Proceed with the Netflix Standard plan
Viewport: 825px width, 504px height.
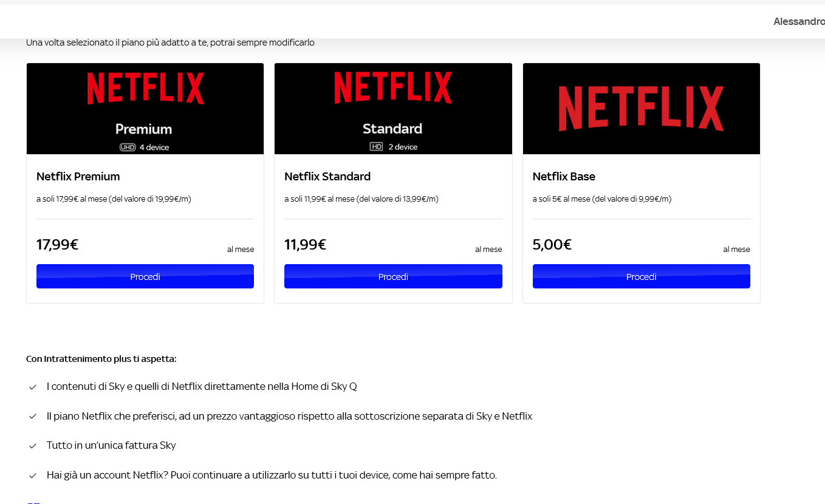point(393,276)
